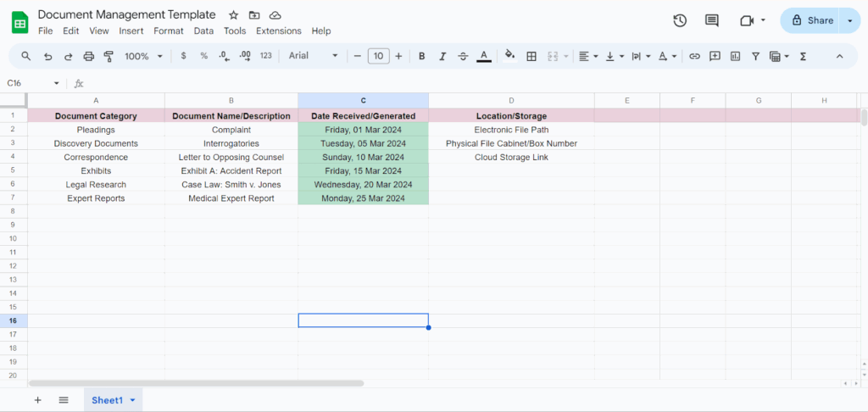
Task: Open filter views dropdown
Action: (x=779, y=56)
